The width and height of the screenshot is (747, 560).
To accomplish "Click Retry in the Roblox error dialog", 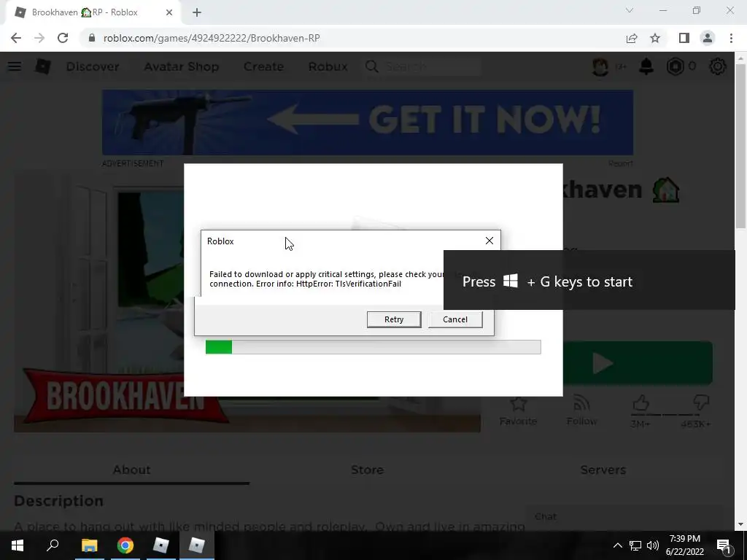I will coord(393,319).
